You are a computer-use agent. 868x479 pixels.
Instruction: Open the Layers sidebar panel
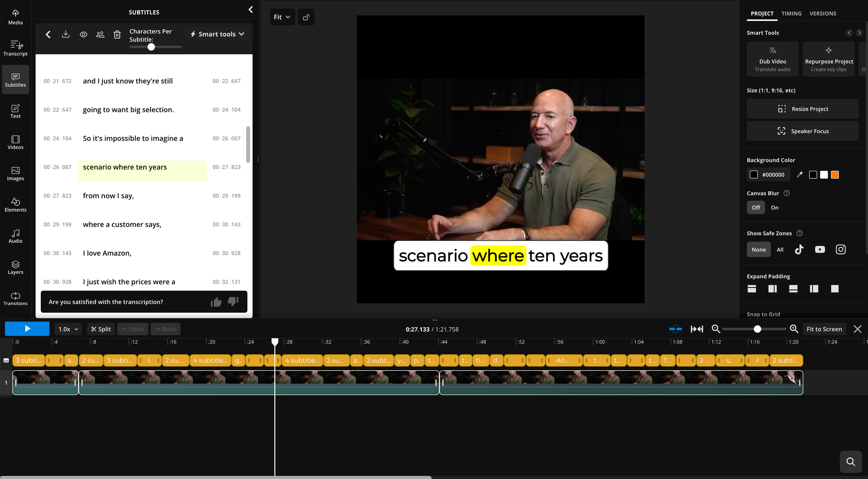[15, 267]
